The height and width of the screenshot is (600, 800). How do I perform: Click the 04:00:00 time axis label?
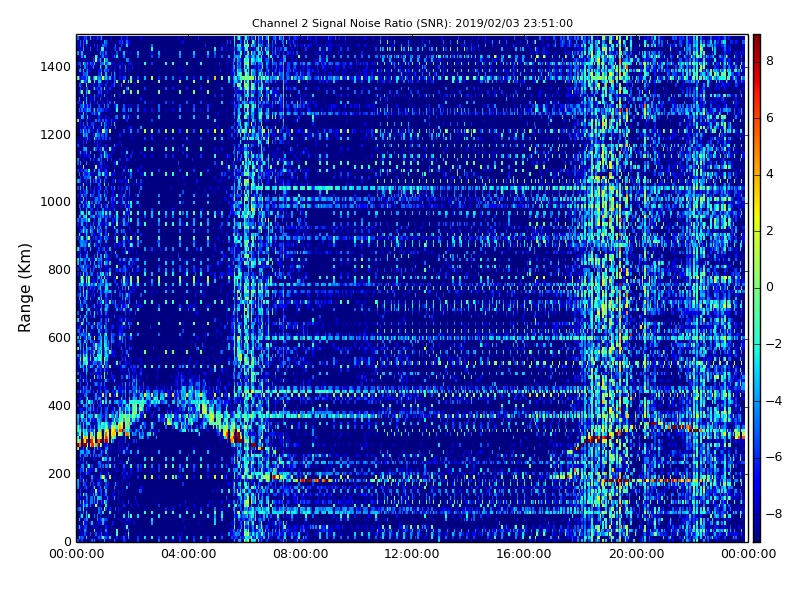(188, 554)
